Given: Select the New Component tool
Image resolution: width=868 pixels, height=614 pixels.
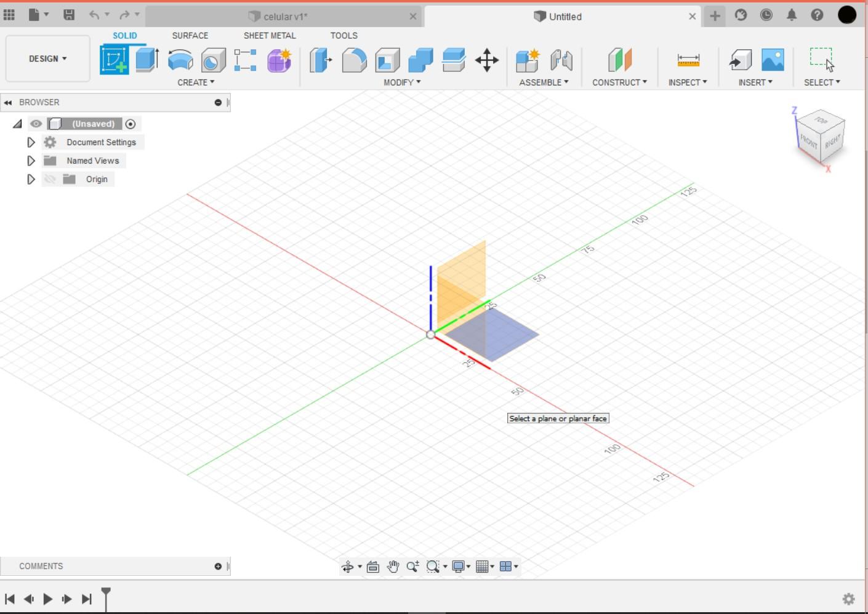Looking at the screenshot, I should [528, 60].
